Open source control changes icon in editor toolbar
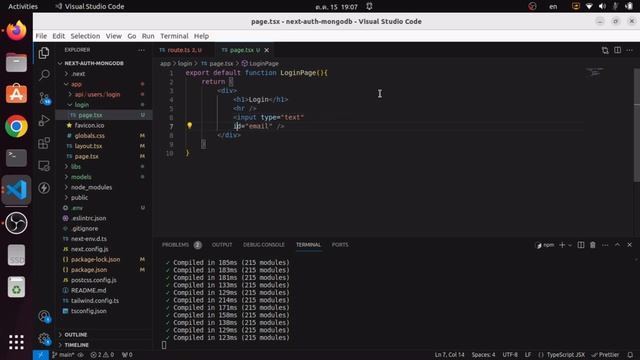Screen dimensions: 640x360 tap(605, 50)
